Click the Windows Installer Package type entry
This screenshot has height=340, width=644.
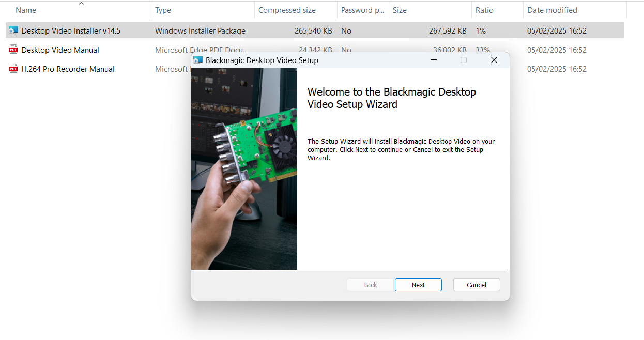tap(200, 30)
